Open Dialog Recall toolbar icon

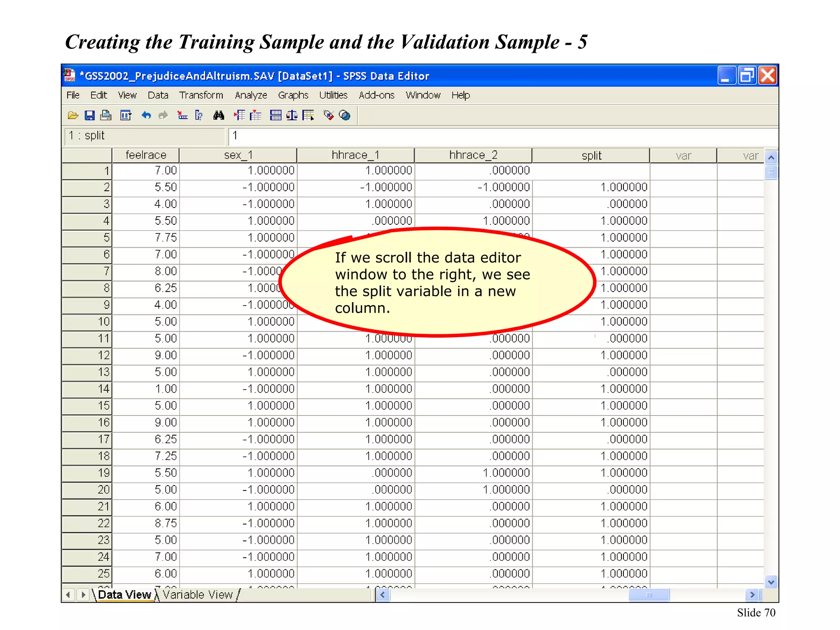click(x=126, y=115)
